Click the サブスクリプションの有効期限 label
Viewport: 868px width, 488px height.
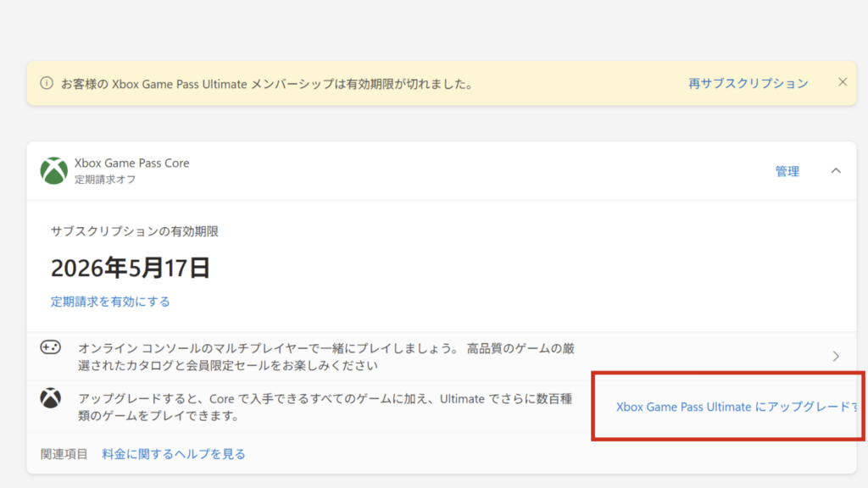(135, 231)
